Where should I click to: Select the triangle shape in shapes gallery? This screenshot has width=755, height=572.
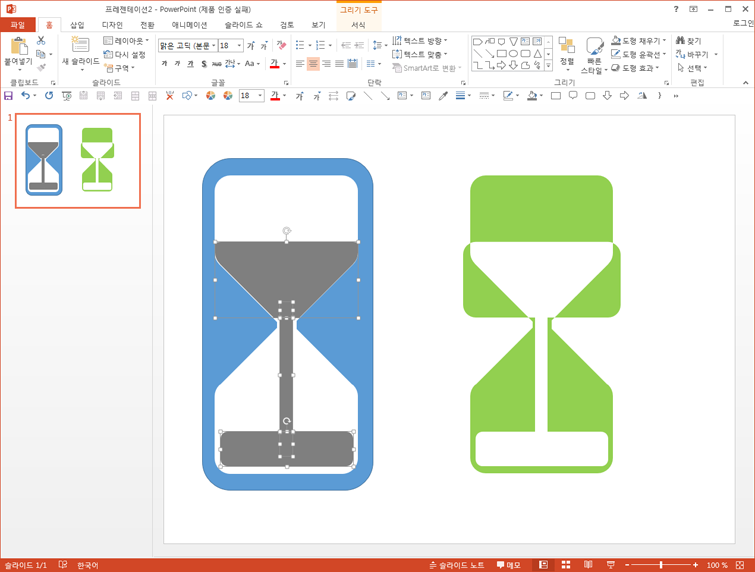click(537, 53)
